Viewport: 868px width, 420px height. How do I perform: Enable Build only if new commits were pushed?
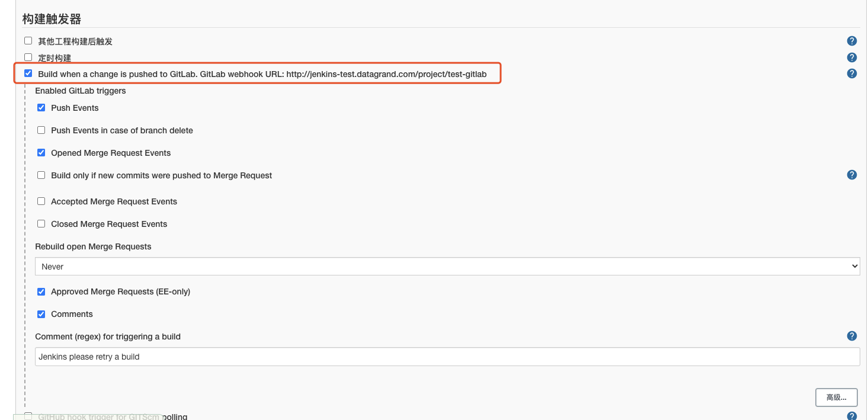(x=41, y=175)
